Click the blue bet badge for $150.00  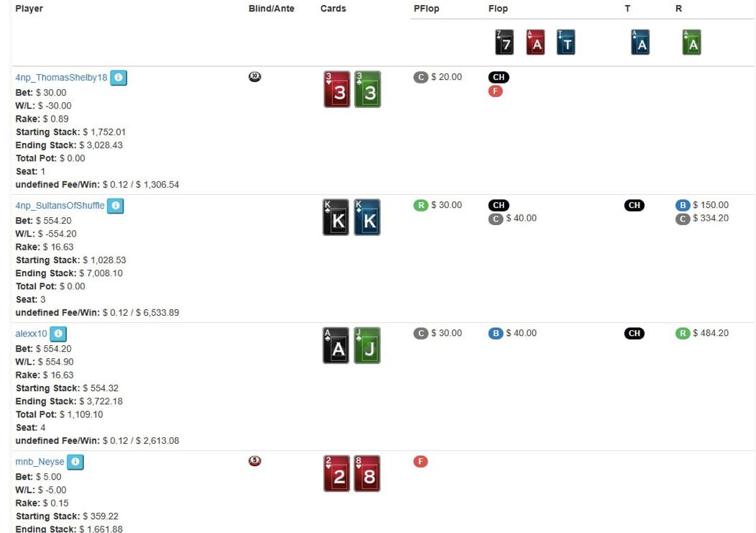click(x=682, y=205)
